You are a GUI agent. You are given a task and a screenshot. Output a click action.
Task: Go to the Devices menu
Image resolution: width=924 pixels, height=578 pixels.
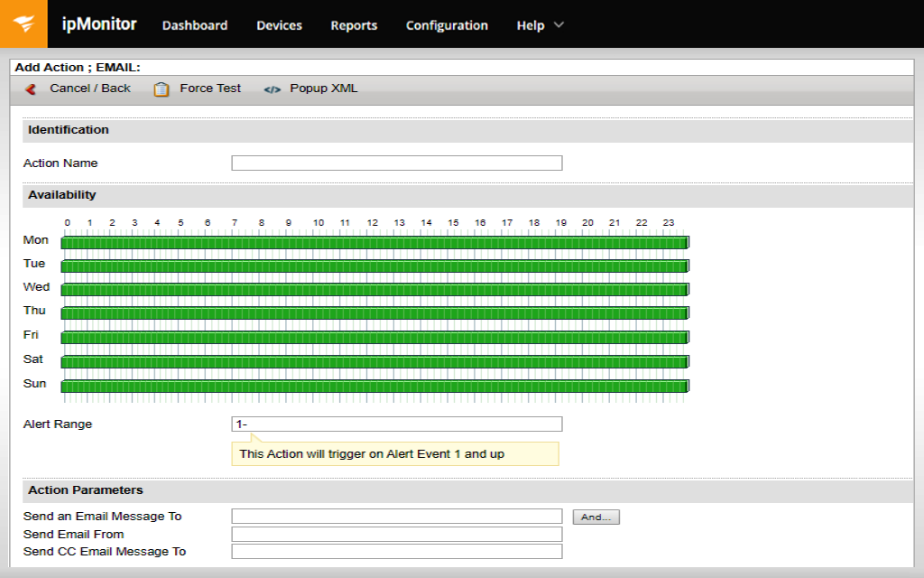(279, 25)
